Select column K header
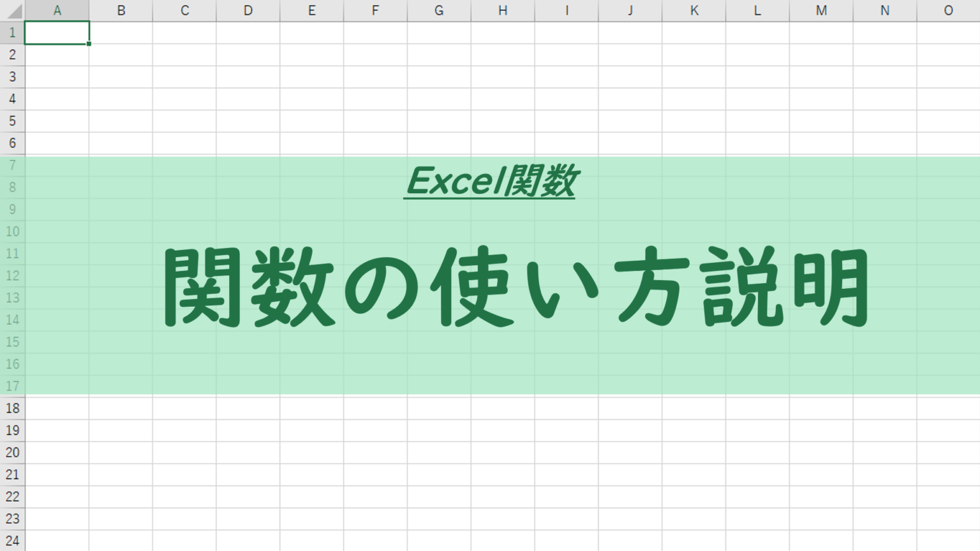 (694, 11)
